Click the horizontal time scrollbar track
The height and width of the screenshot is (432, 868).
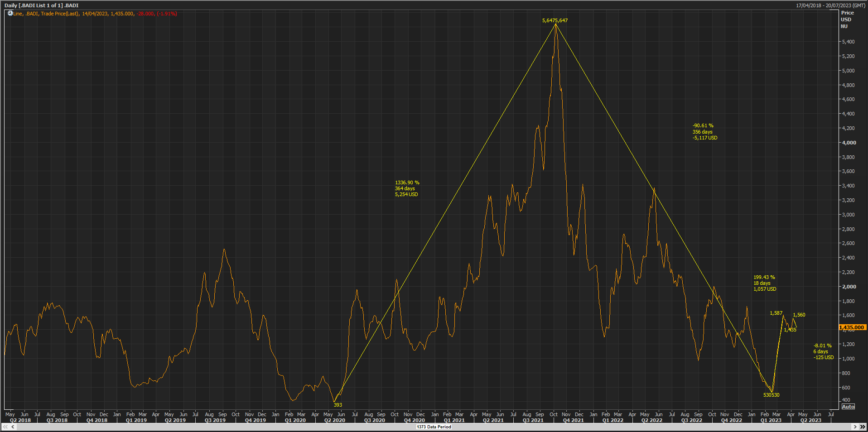pos(434,427)
